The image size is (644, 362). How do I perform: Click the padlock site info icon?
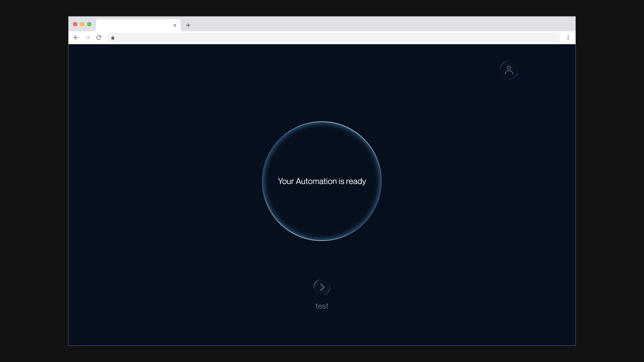pyautogui.click(x=113, y=38)
